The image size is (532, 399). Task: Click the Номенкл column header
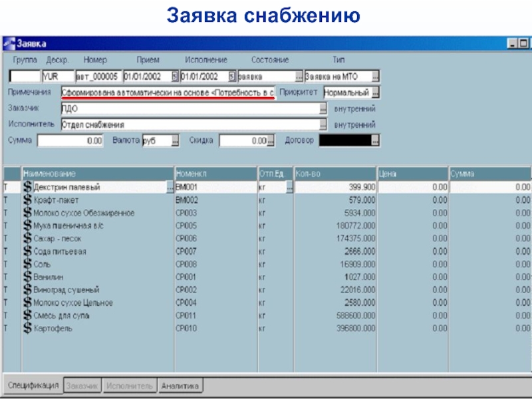(215, 174)
